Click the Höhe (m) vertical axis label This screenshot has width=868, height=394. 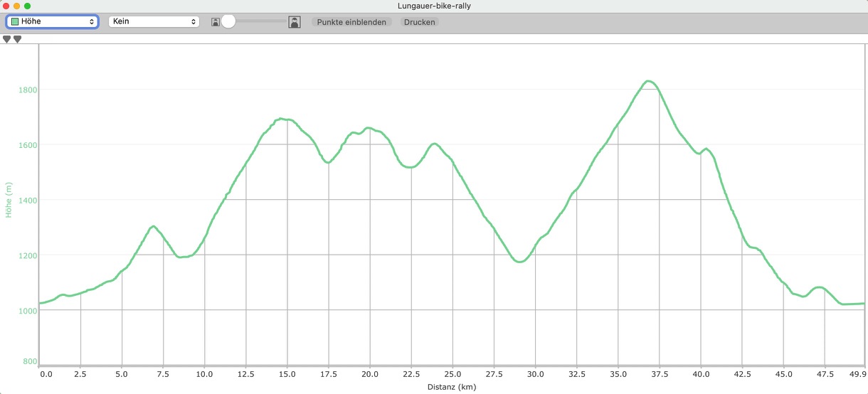(9, 200)
